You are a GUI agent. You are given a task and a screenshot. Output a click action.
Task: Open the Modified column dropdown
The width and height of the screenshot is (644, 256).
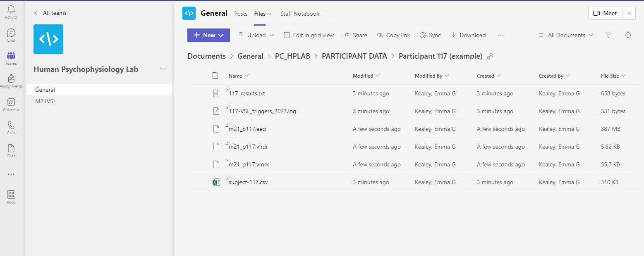366,76
